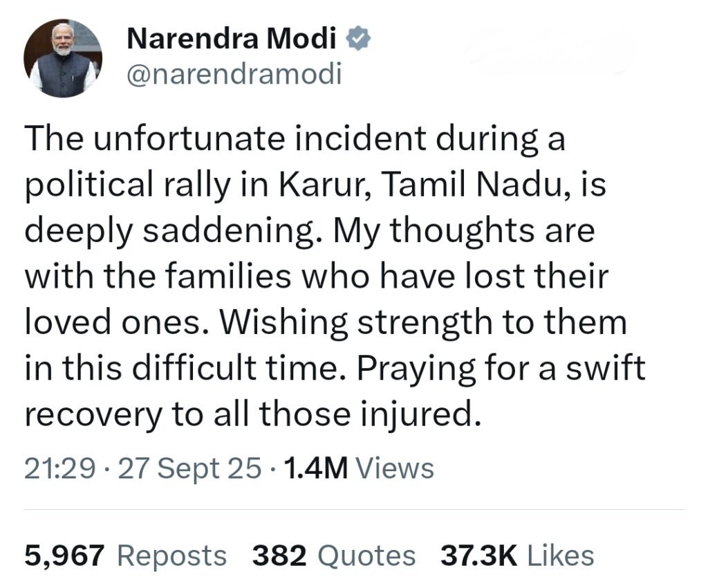Click the 5,967 repost count
This screenshot has height=588, width=708.
64,555
